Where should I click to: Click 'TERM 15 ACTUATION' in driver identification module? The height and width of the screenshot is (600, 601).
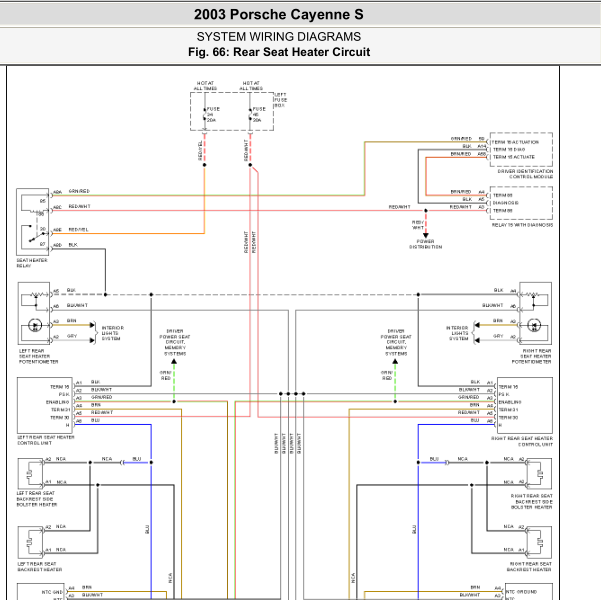point(516,142)
